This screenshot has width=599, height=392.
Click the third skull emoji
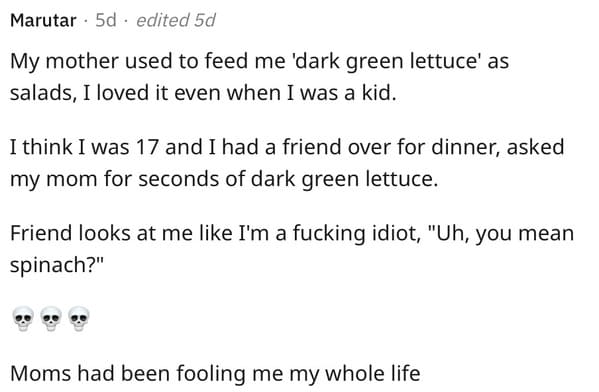click(79, 318)
